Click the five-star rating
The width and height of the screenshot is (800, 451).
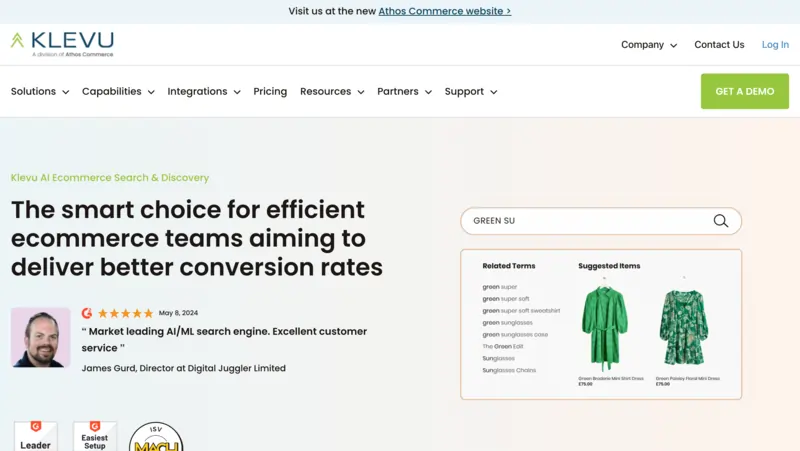coord(126,313)
